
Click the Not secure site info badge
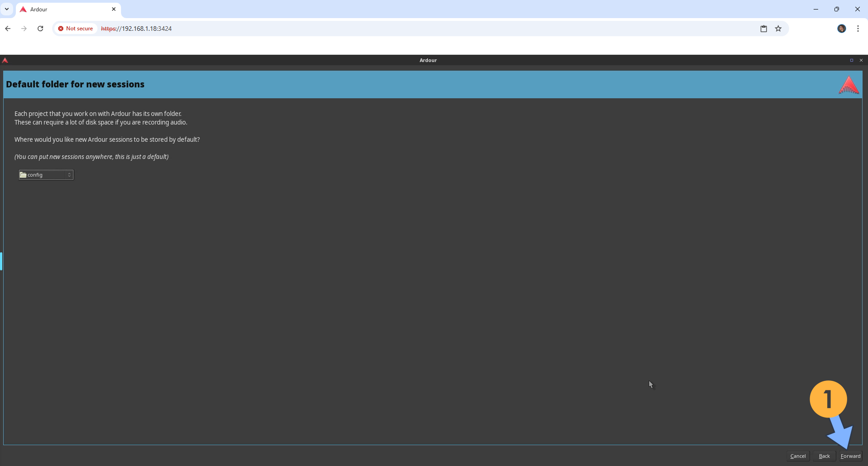tap(76, 29)
